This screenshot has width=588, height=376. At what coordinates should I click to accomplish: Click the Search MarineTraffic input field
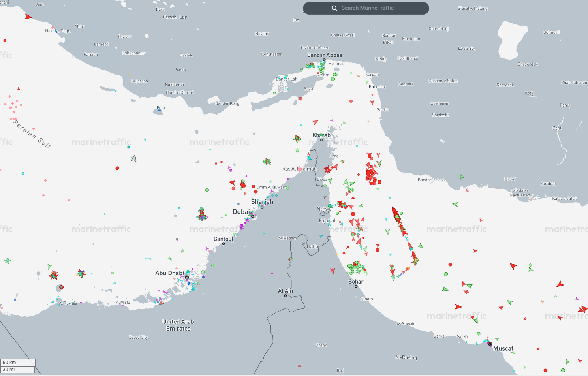tap(366, 8)
